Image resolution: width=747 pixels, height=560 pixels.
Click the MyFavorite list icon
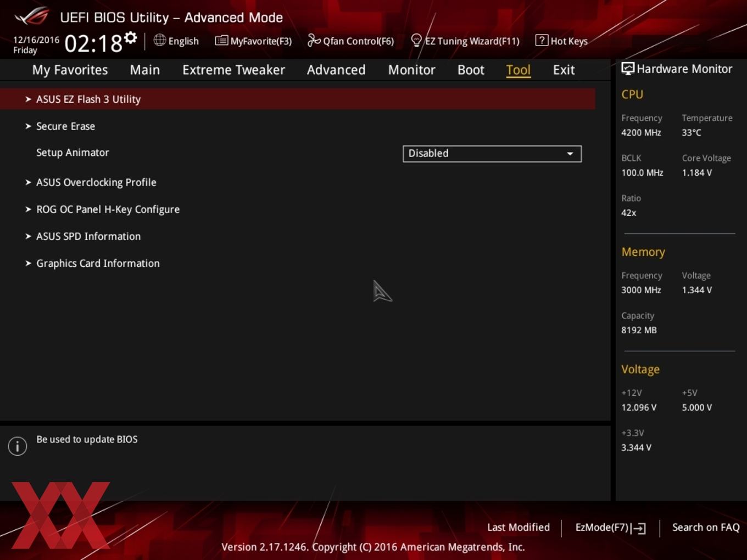point(221,41)
